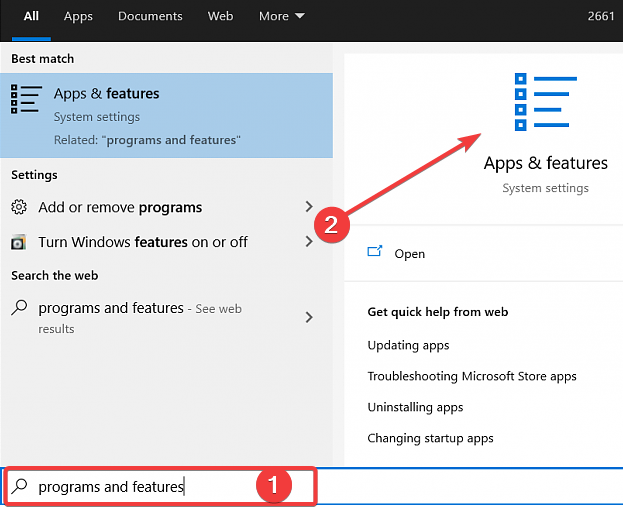Expand the Add or remove programs chevron
Image resolution: width=623 pixels, height=508 pixels.
308,207
